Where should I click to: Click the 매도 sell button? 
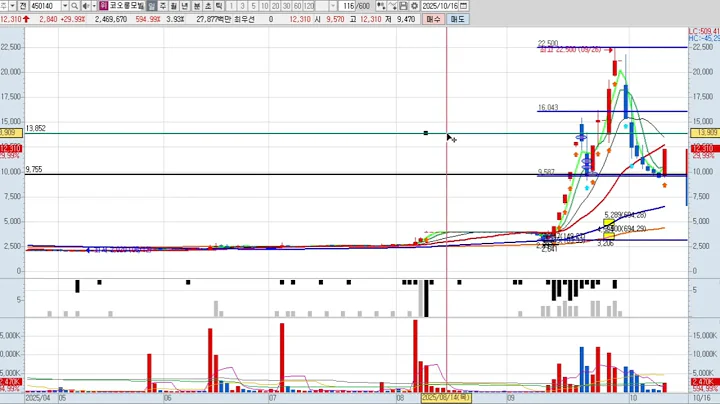point(457,19)
